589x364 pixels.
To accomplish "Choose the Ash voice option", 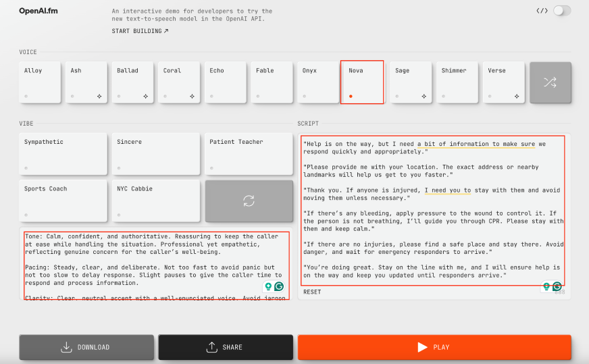I will [86, 82].
